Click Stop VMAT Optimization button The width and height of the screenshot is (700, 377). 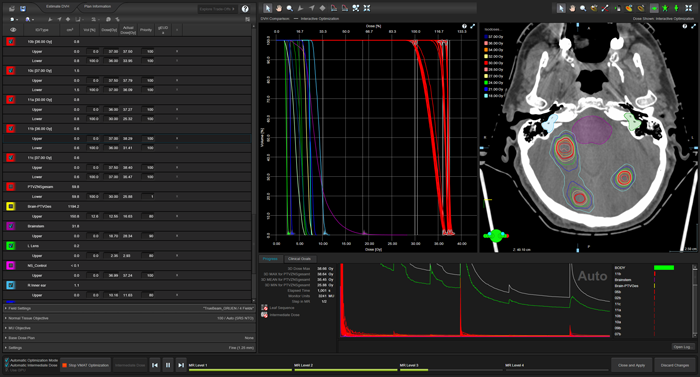(x=85, y=365)
